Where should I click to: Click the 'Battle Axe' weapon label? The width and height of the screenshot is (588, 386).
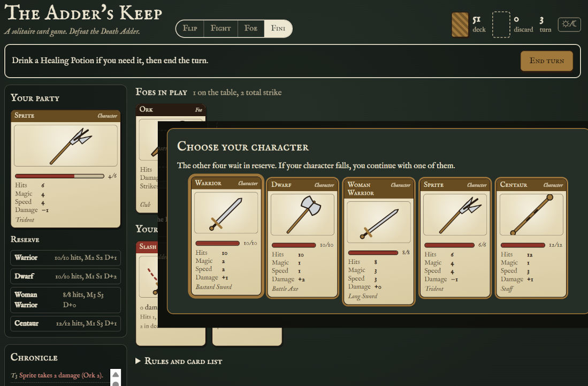click(x=285, y=289)
